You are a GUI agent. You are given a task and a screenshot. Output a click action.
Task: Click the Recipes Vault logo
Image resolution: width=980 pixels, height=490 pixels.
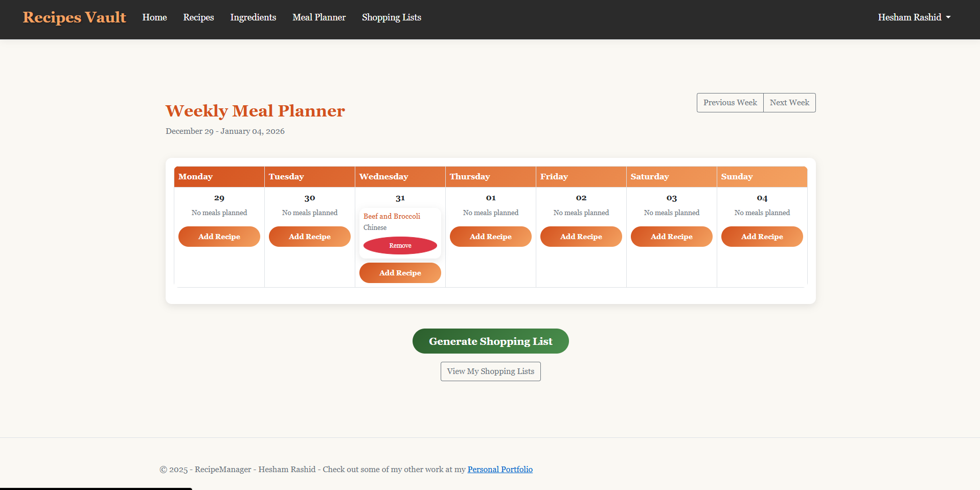tap(74, 17)
